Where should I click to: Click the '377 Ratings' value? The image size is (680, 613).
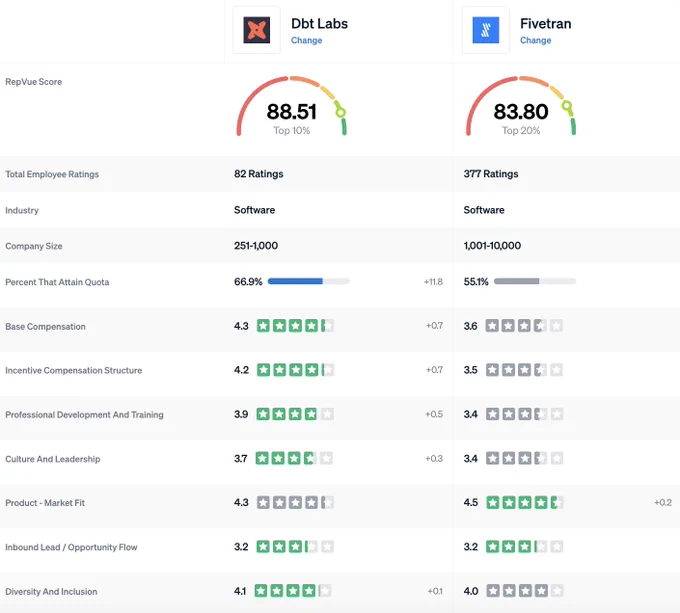[490, 174]
